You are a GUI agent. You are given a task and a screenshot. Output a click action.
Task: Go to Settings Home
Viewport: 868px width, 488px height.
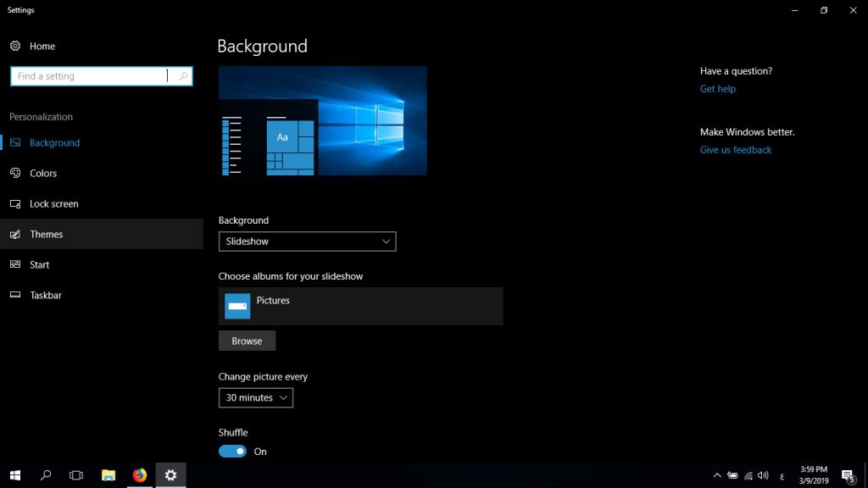(32, 46)
